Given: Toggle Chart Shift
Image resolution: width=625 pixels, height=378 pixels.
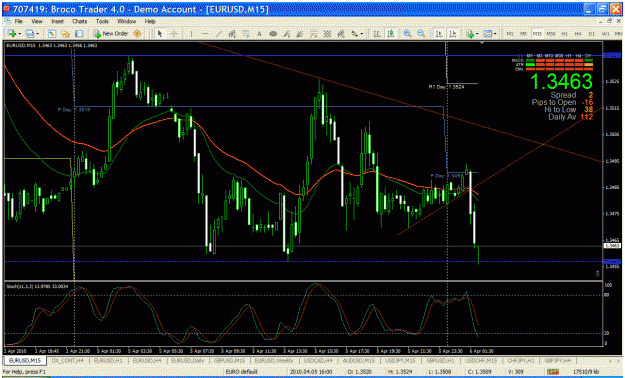Looking at the screenshot, I should pos(453,34).
